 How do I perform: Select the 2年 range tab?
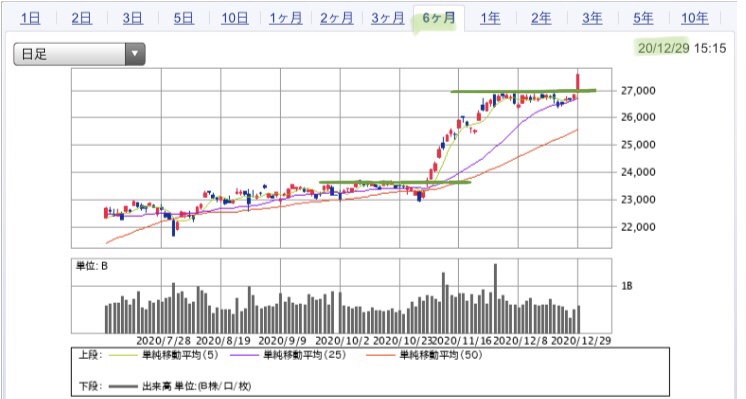(541, 19)
